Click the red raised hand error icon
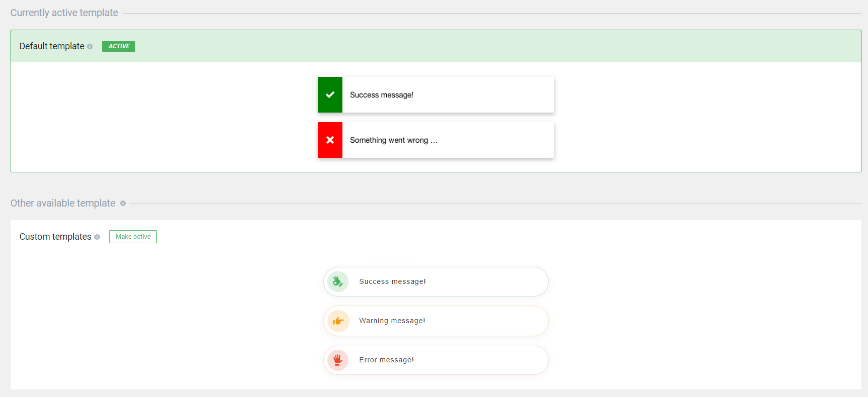This screenshot has height=397, width=868. pyautogui.click(x=338, y=360)
